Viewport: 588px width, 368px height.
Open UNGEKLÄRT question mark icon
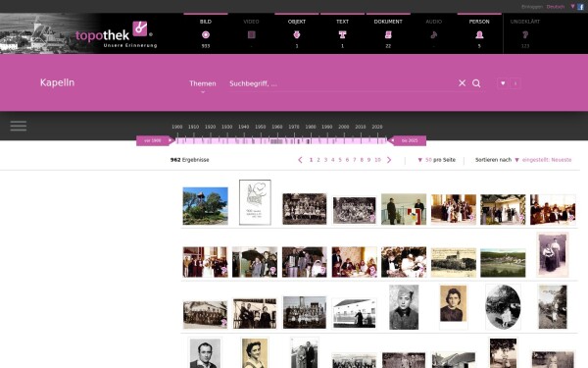tap(525, 35)
